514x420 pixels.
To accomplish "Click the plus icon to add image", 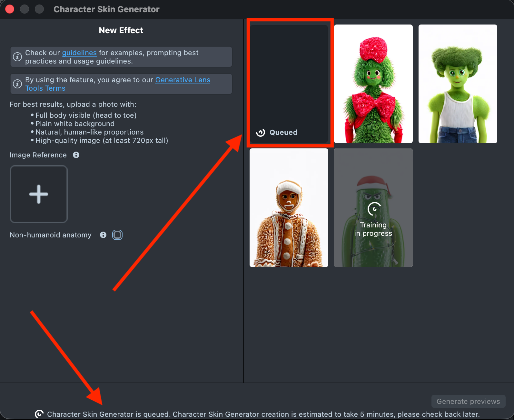I will 39,194.
